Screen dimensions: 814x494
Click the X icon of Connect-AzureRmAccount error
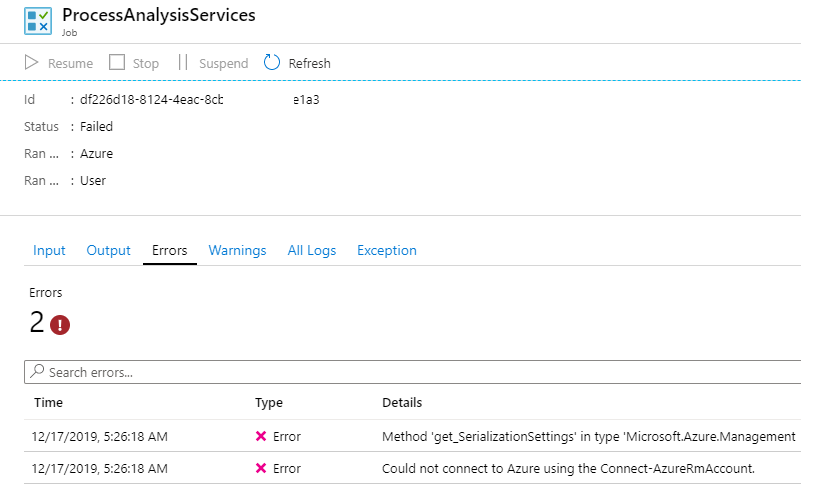[x=261, y=468]
